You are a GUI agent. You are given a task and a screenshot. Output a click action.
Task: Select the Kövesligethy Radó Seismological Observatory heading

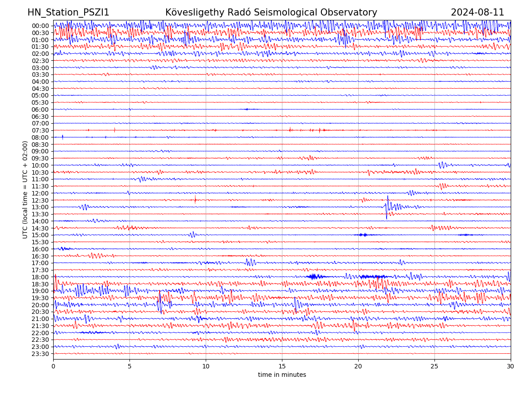[x=271, y=13]
